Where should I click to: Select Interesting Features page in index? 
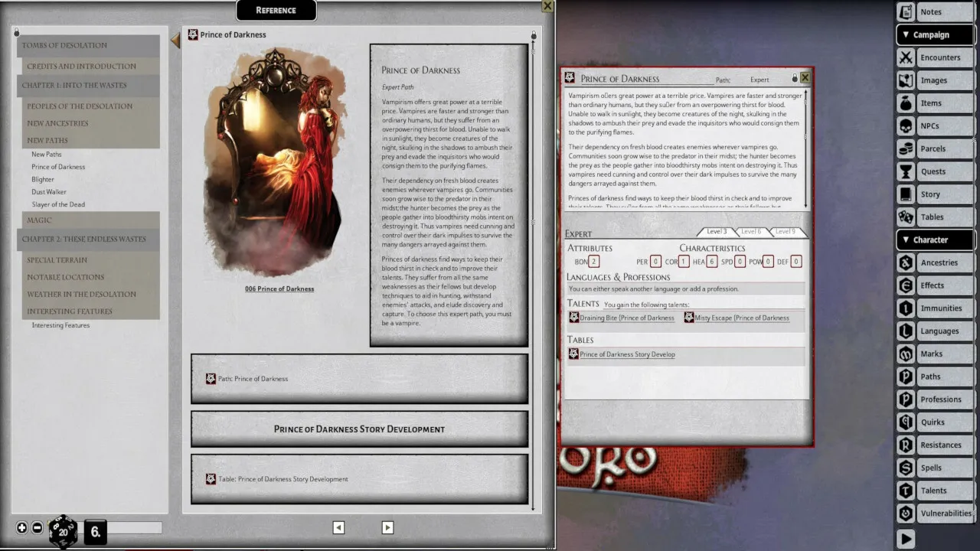pyautogui.click(x=60, y=325)
